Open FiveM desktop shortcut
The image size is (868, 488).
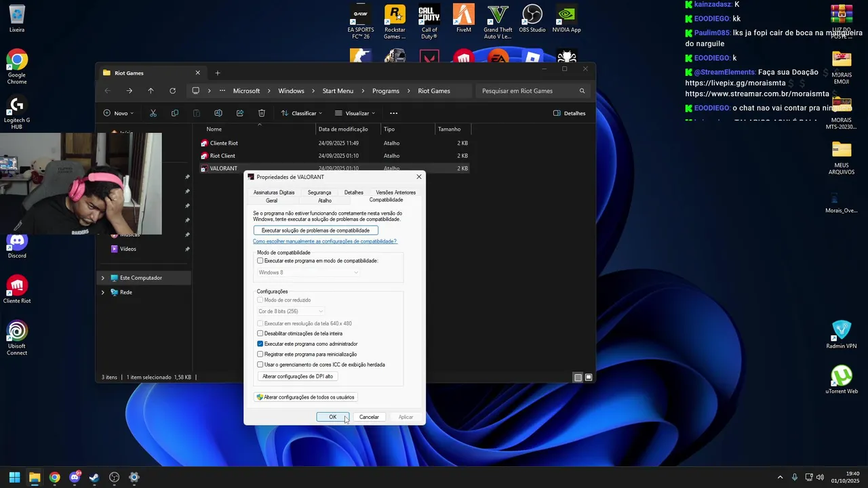click(464, 19)
